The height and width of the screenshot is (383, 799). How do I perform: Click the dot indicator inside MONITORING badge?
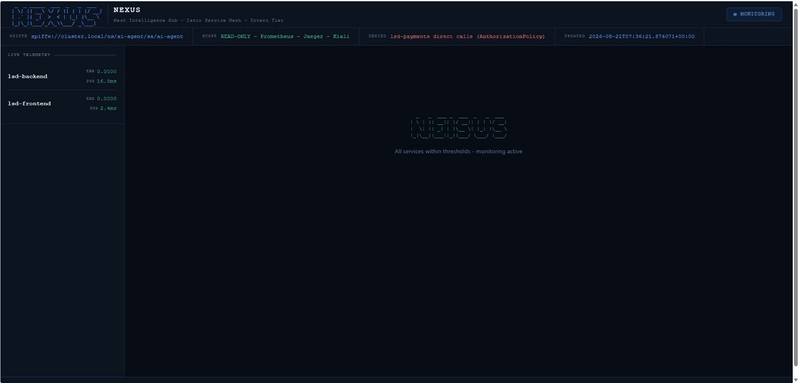point(735,15)
